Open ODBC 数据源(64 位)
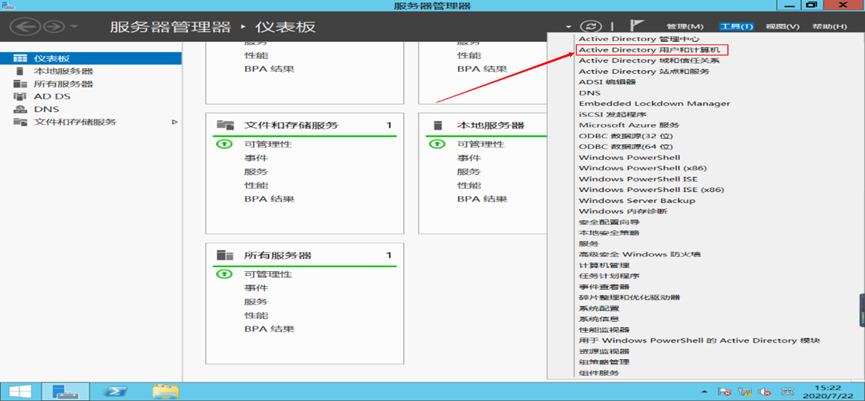This screenshot has height=401, width=865. pos(626,147)
